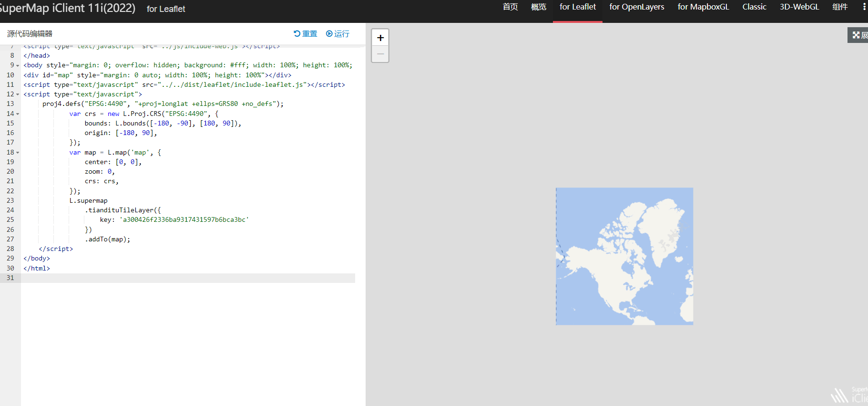Click the </head> tag line

click(x=37, y=55)
